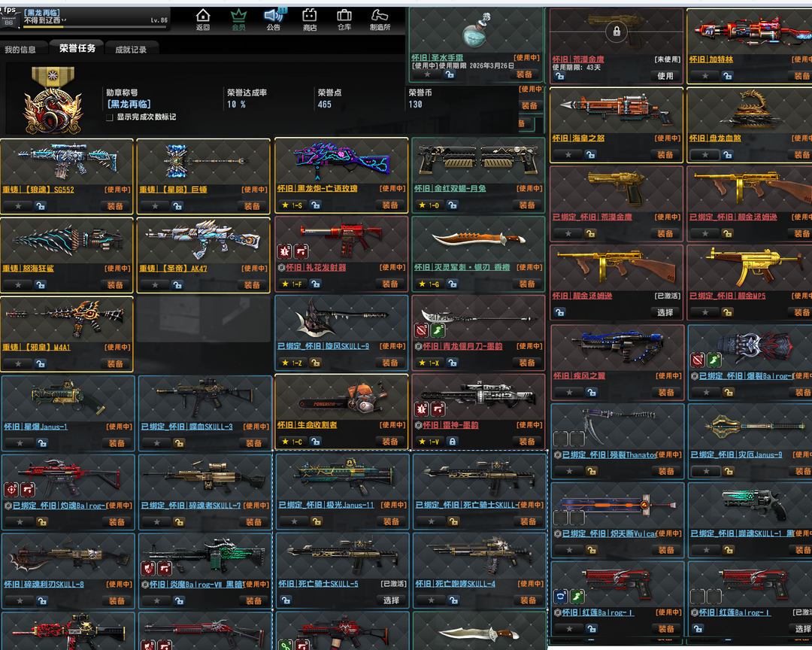This screenshot has width=812, height=650.
Task: Click 装备 on 怀旧|圣水手雷
Action: [x=525, y=74]
